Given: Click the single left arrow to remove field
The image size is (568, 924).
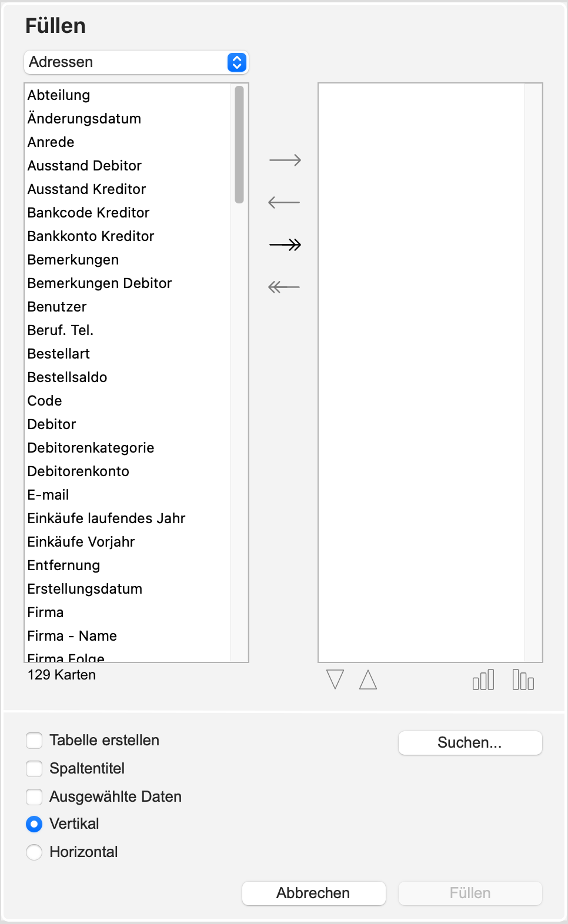Looking at the screenshot, I should click(284, 202).
